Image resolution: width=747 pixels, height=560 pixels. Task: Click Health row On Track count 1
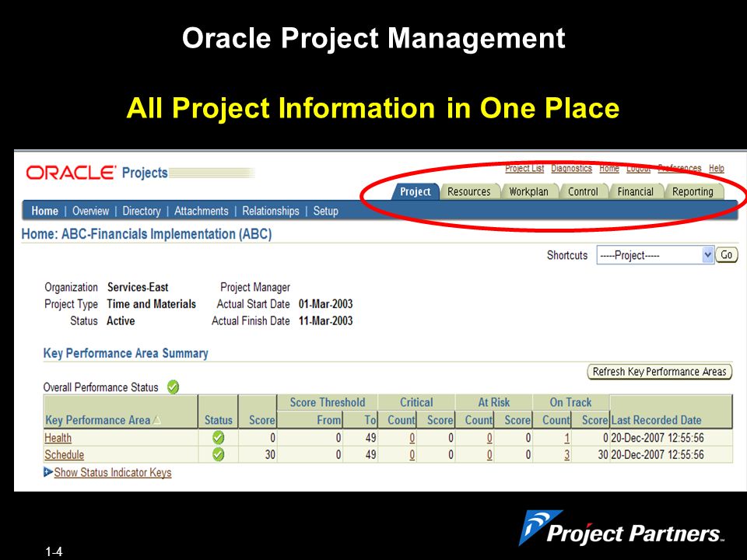coord(567,438)
